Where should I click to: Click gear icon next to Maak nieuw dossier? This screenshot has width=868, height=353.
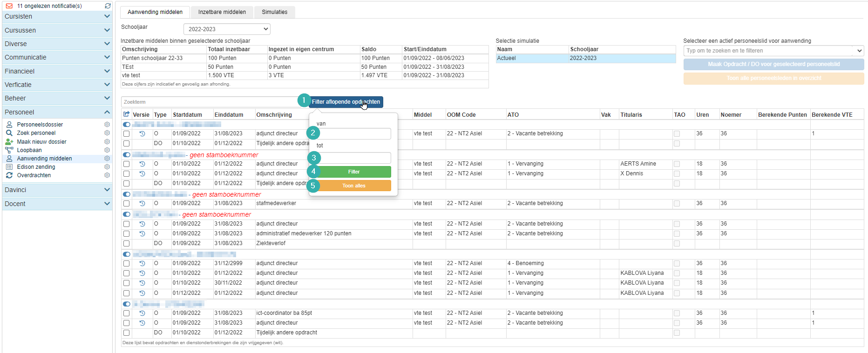tap(107, 142)
